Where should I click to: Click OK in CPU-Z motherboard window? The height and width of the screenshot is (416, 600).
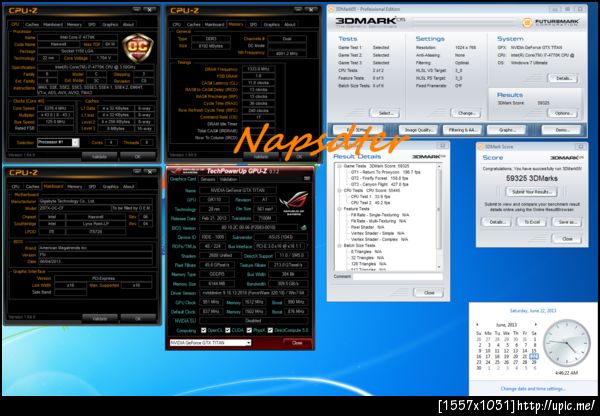click(x=138, y=318)
